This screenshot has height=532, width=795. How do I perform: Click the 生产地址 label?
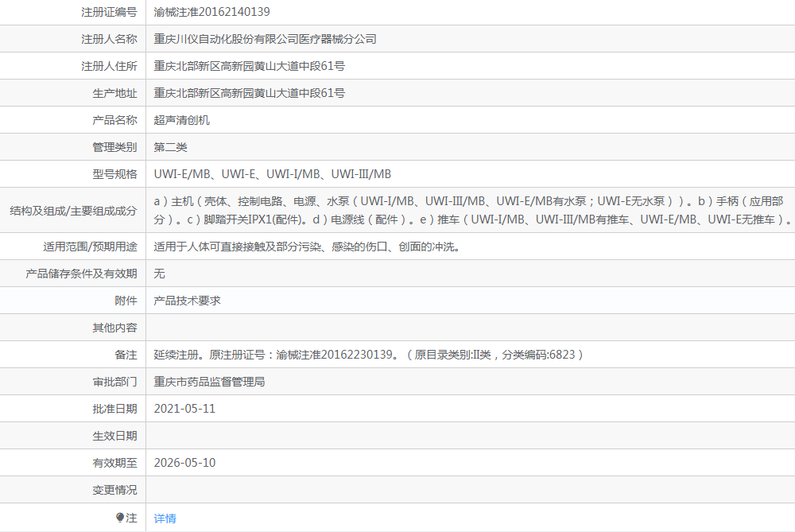tap(114, 93)
